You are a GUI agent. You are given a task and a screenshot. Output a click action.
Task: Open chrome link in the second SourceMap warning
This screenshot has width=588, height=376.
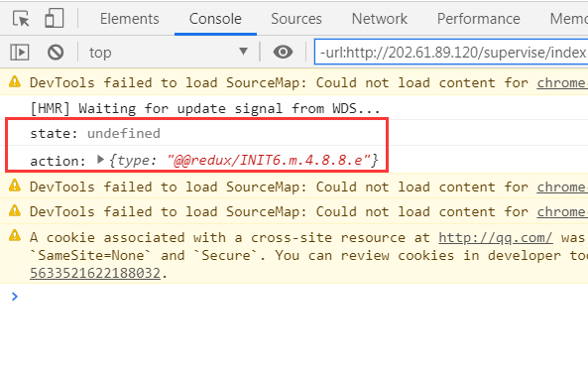click(562, 187)
